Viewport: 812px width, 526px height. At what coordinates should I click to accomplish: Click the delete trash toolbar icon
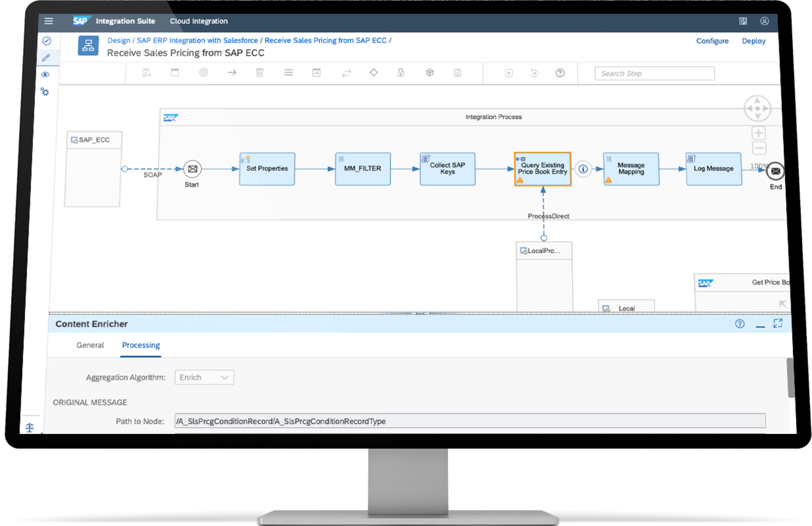259,73
